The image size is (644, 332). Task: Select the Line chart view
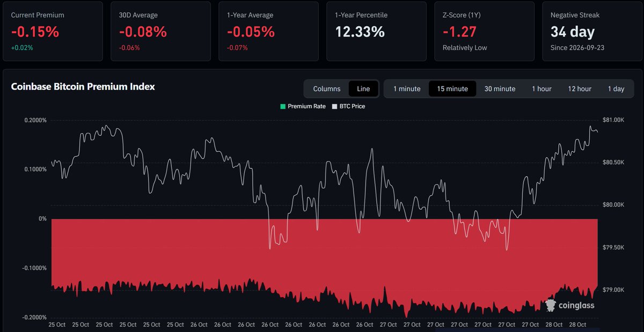point(363,88)
